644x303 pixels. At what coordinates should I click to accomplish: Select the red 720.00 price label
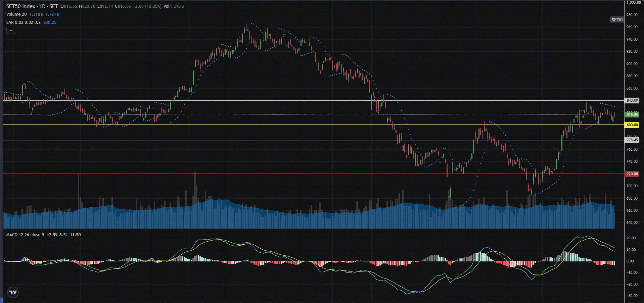pyautogui.click(x=632, y=174)
